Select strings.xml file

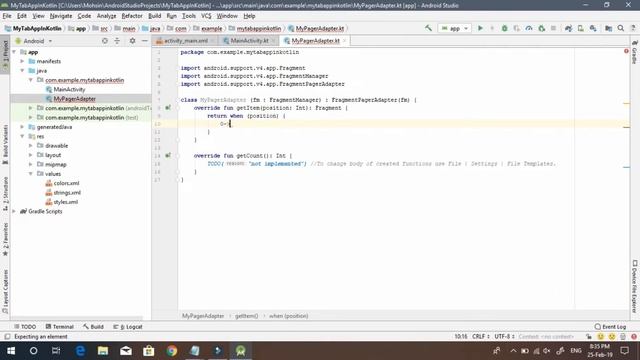coord(67,193)
